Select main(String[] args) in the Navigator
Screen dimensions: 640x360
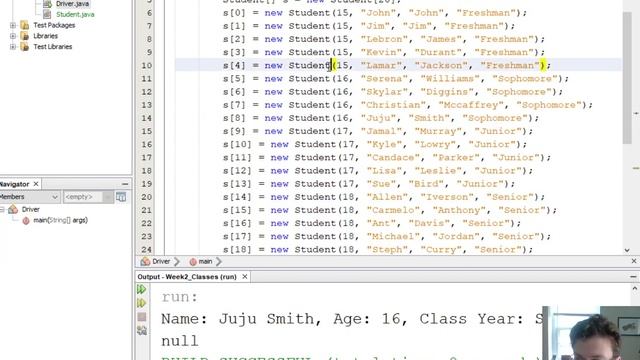[x=60, y=220]
